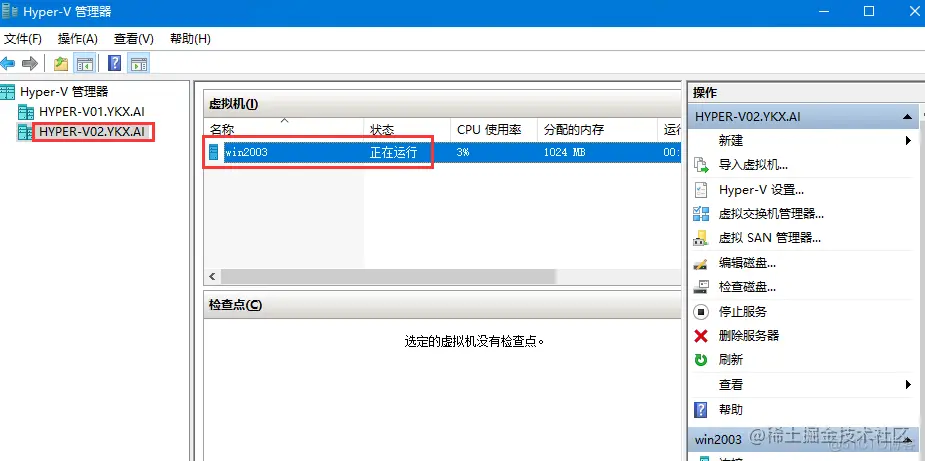Click the 3% CPU usage cell
Viewport: 925px width, 461px height.
(x=463, y=152)
